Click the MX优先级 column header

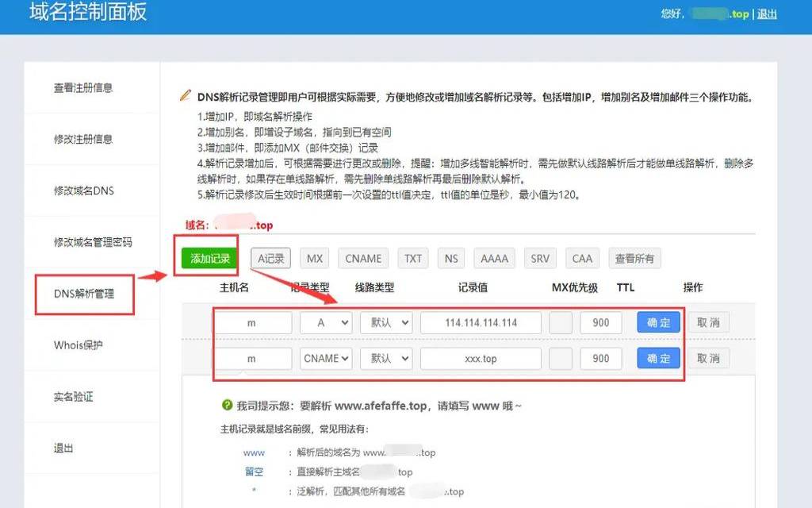tap(575, 287)
